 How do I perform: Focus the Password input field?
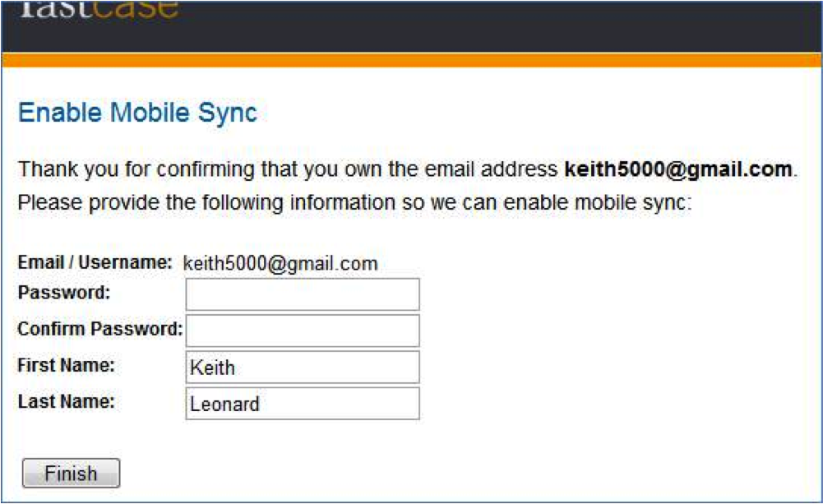point(303,294)
